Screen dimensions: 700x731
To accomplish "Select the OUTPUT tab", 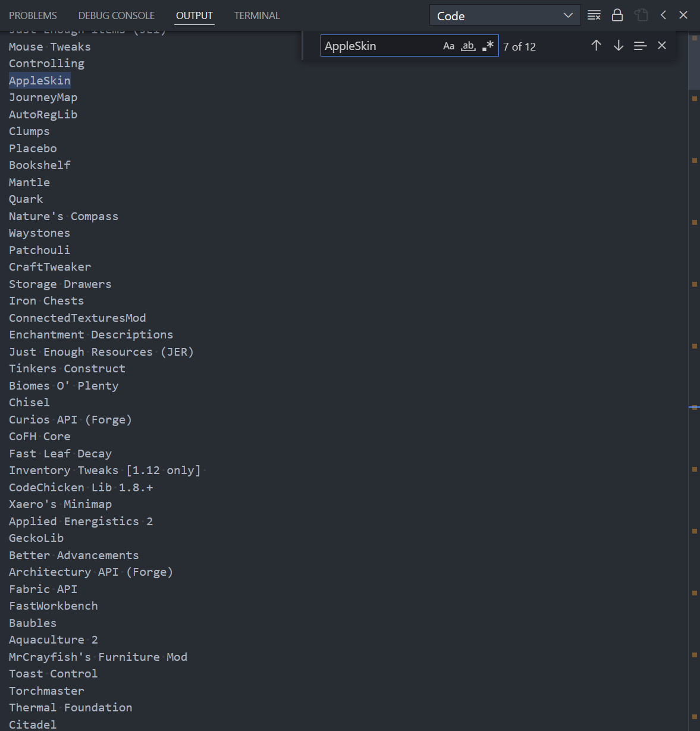I will pos(194,15).
